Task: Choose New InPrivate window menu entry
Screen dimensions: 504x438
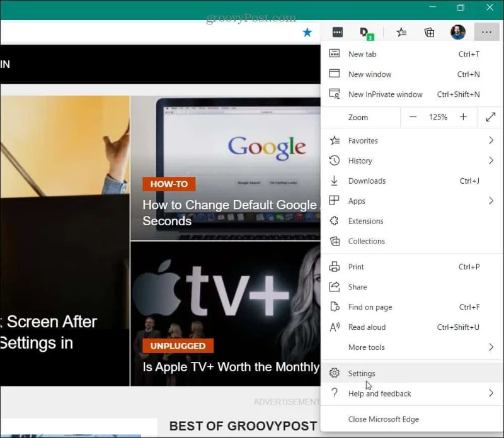Action: pyautogui.click(x=412, y=94)
